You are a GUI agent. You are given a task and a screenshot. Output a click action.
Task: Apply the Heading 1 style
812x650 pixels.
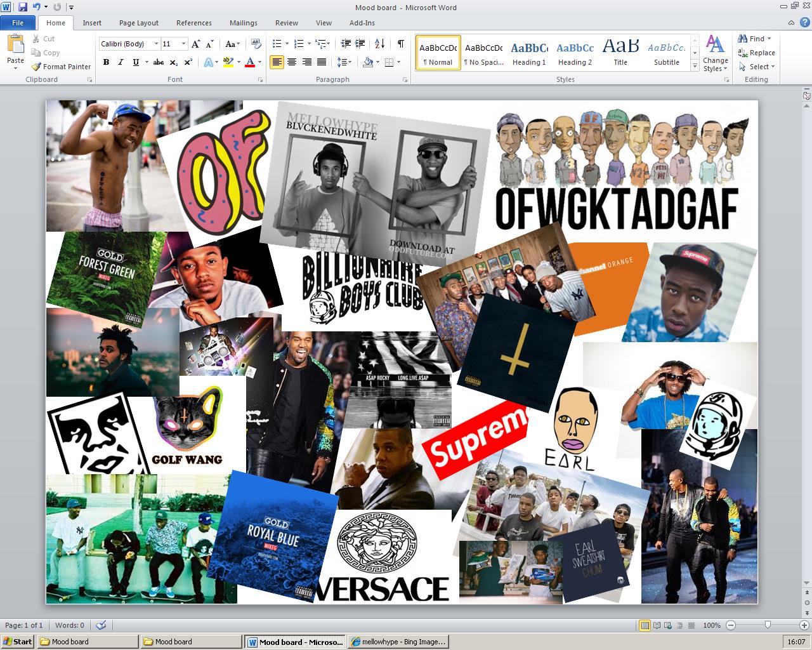(529, 53)
